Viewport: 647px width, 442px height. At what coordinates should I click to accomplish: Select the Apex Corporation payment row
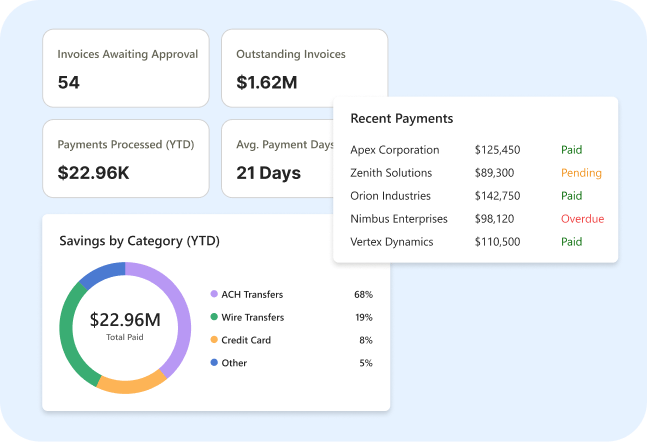[x=475, y=150]
